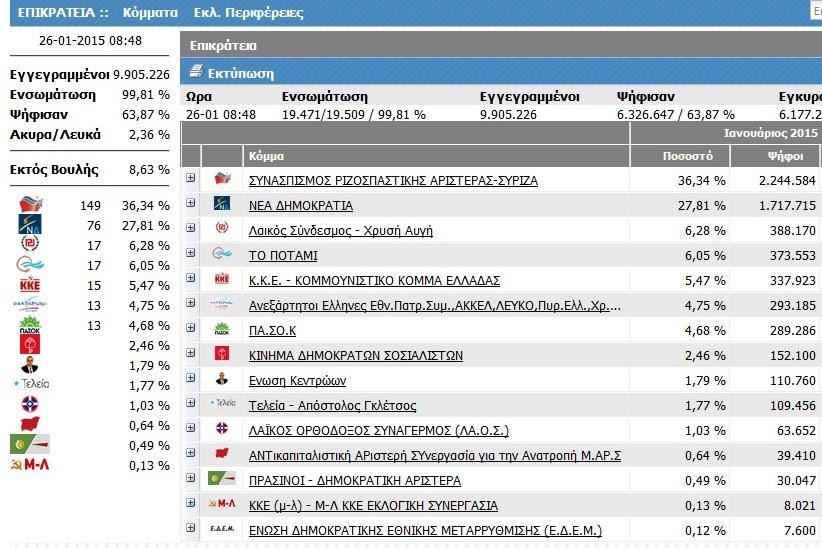
Task: Click the Ένωση Κεντρώων portrait icon in table
Action: [x=222, y=378]
